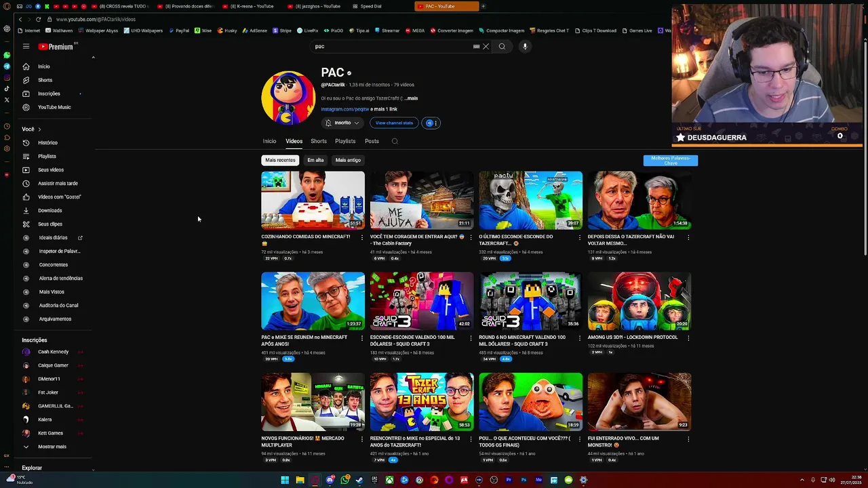868x488 pixels.
Task: Switch to channel Shorts tab
Action: 319,141
